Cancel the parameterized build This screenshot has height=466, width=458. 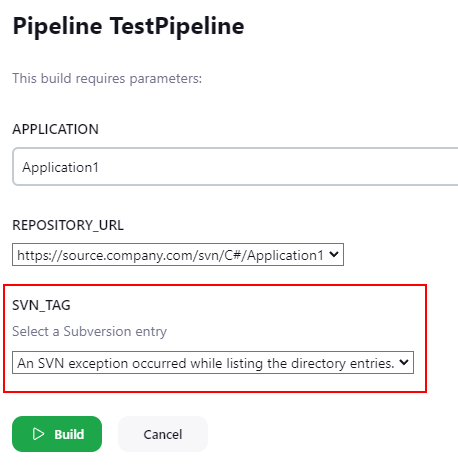pyautogui.click(x=163, y=434)
